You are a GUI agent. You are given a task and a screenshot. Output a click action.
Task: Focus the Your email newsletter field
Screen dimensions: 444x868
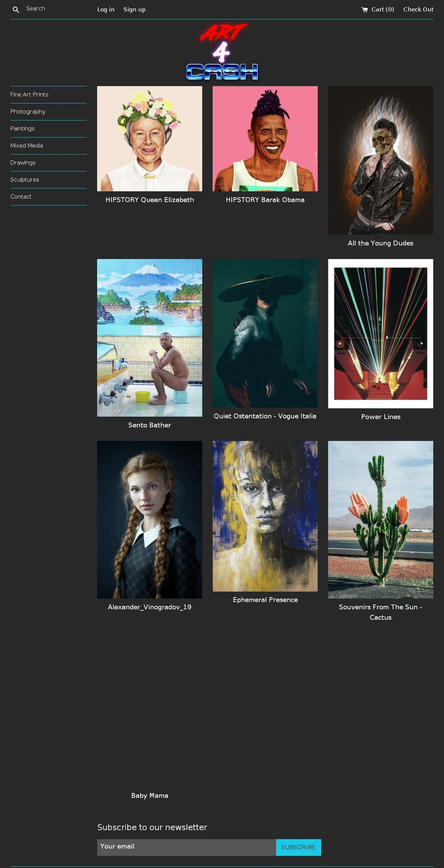pyautogui.click(x=186, y=847)
